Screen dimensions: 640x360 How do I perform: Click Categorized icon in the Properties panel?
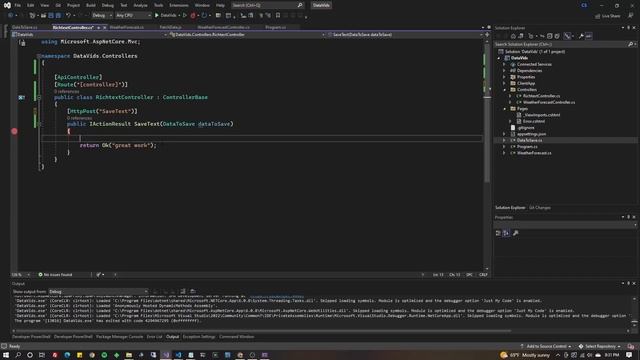pos(498,233)
